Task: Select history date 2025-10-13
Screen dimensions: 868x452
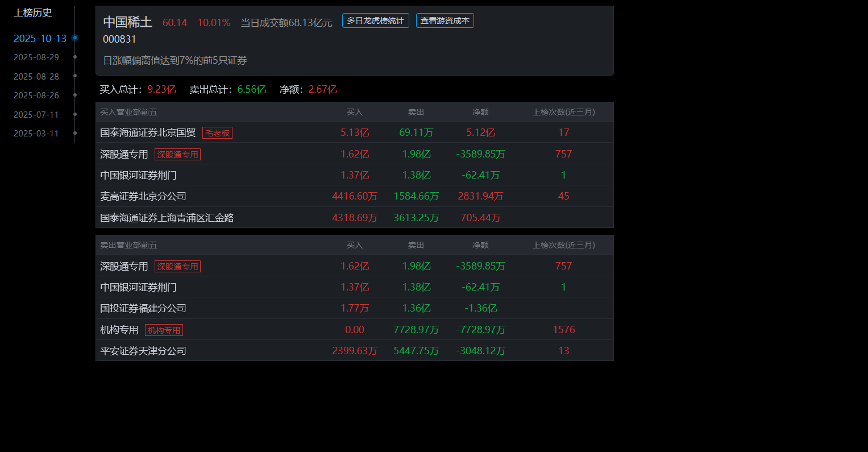Action: coord(40,38)
